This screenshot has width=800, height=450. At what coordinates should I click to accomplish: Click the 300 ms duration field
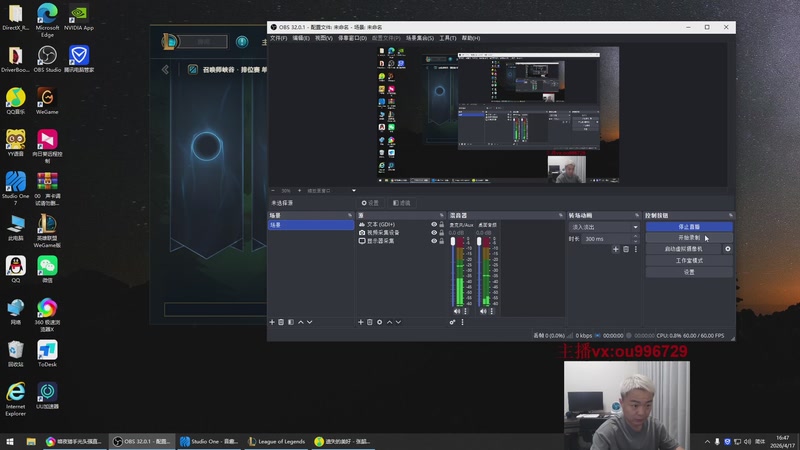(607, 239)
